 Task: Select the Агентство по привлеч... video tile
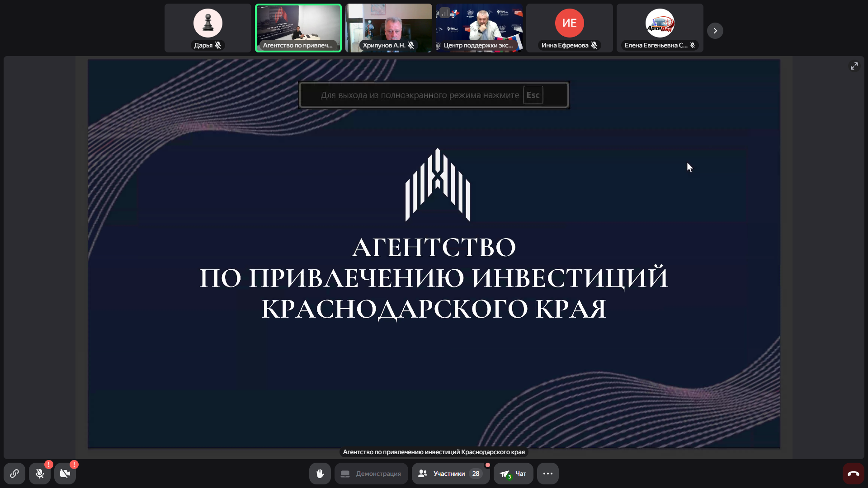pos(298,28)
